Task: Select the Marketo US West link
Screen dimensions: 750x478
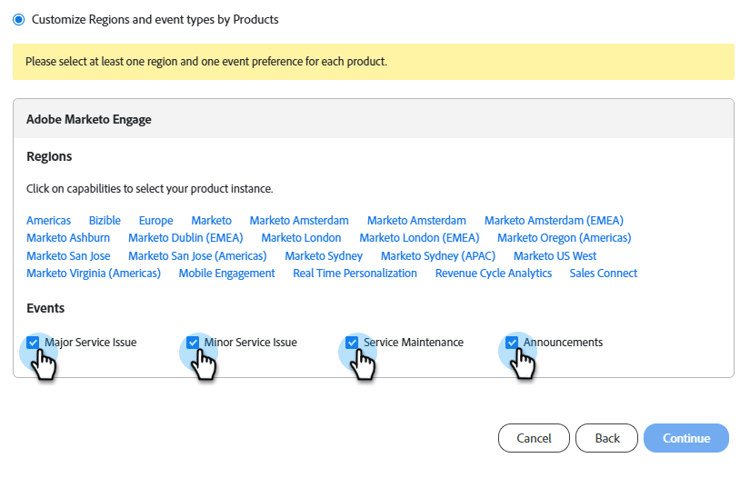Action: coord(555,256)
